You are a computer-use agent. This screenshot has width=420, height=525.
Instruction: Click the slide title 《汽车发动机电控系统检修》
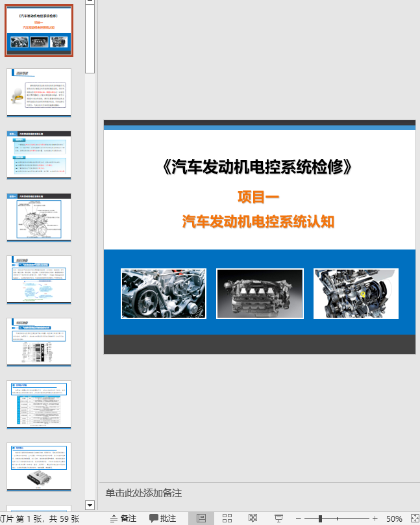pyautogui.click(x=257, y=167)
